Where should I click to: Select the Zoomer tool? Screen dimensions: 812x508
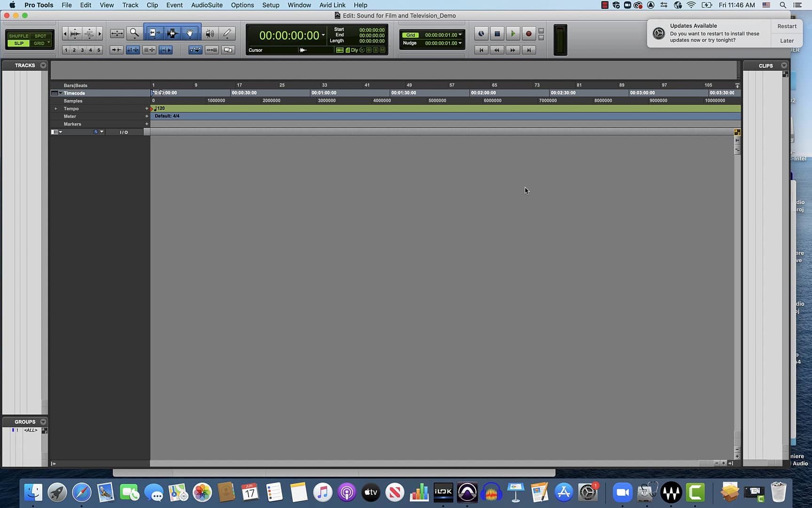click(x=134, y=33)
